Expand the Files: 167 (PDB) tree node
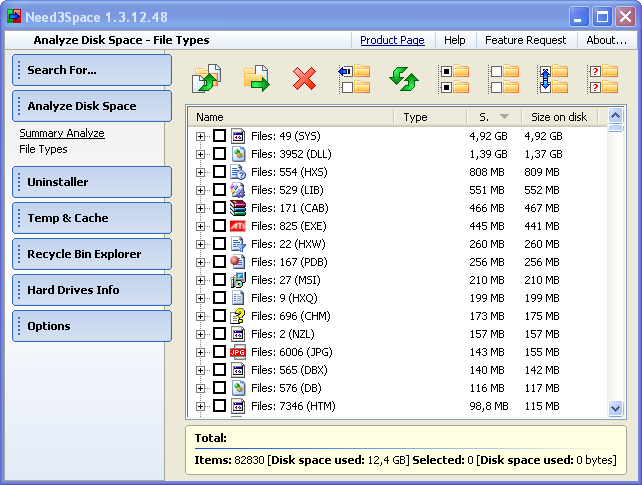642x485 pixels. click(200, 262)
